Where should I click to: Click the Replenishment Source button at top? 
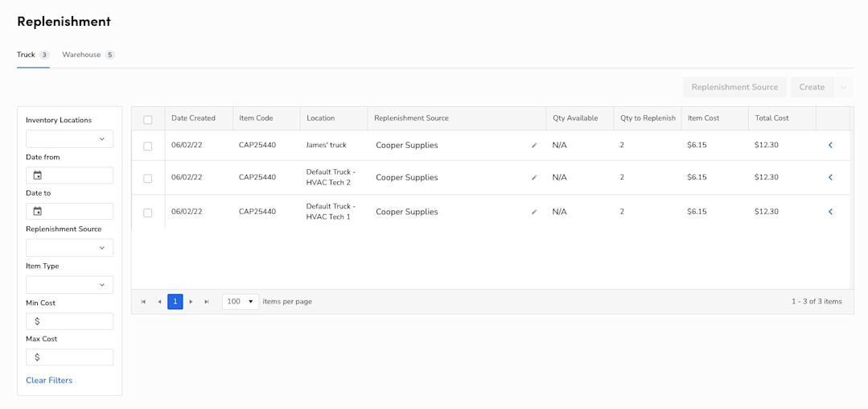734,87
